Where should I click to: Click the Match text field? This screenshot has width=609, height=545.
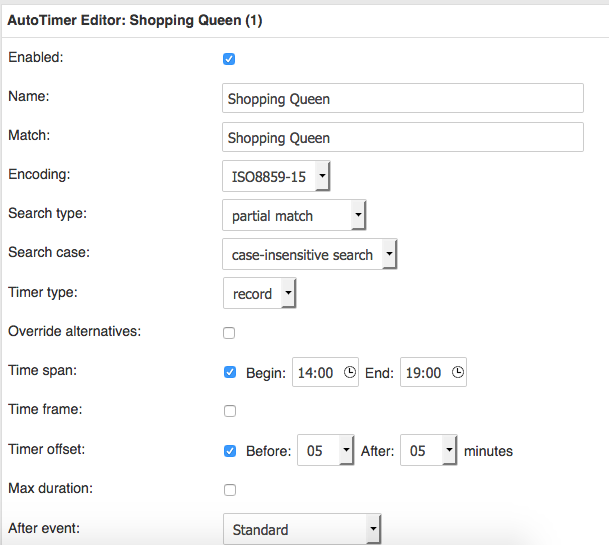[402, 137]
